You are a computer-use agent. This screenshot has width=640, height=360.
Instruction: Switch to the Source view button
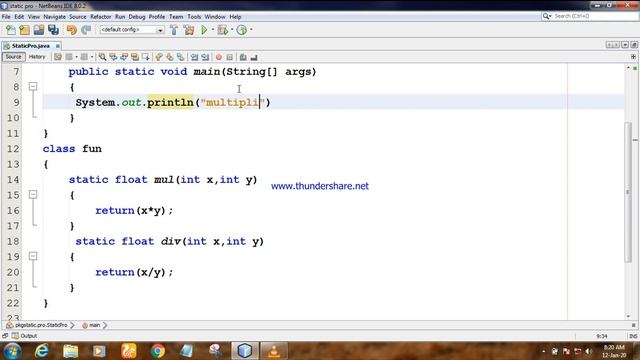coord(13,57)
